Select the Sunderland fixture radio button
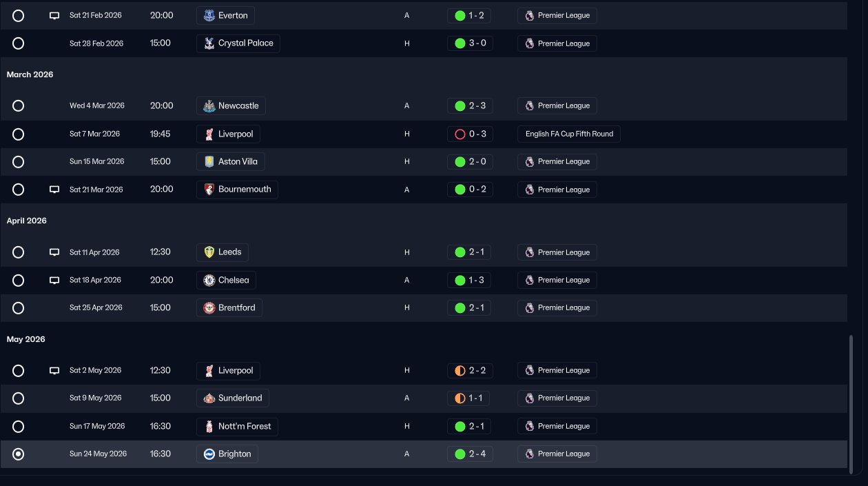Image resolution: width=868 pixels, height=486 pixels. pyautogui.click(x=19, y=398)
